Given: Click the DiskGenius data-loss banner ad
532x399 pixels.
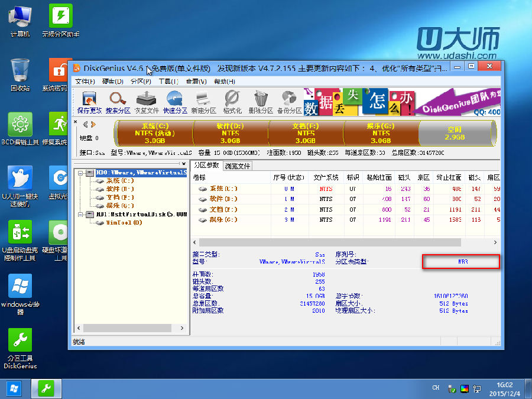Looking at the screenshot, I should [402, 102].
